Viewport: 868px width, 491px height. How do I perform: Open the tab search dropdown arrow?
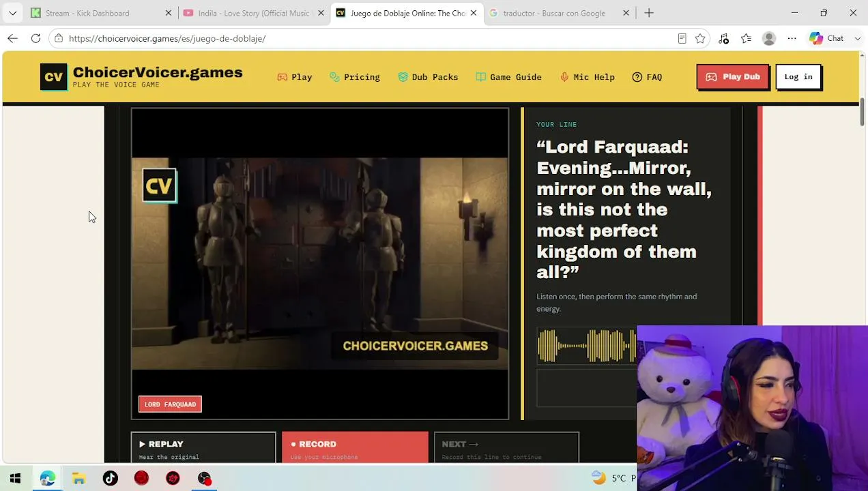pos(12,13)
